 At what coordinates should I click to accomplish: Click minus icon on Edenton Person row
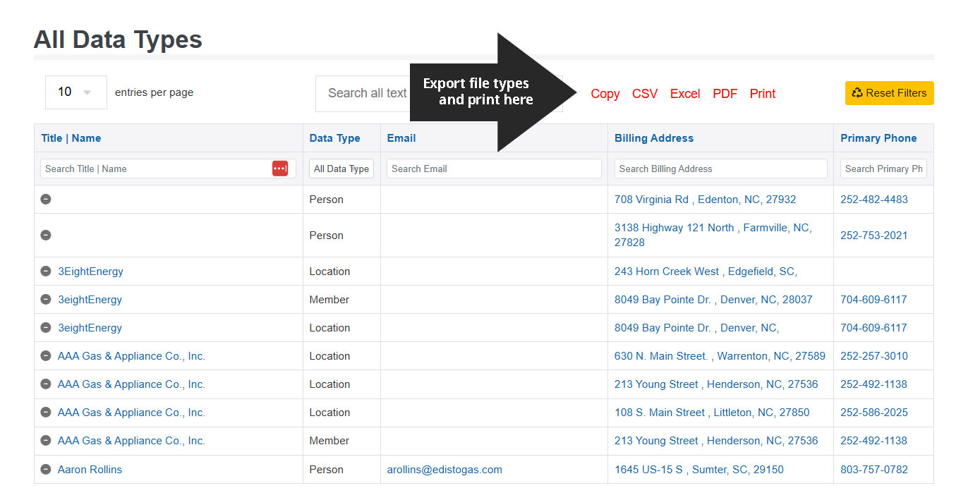(x=46, y=199)
